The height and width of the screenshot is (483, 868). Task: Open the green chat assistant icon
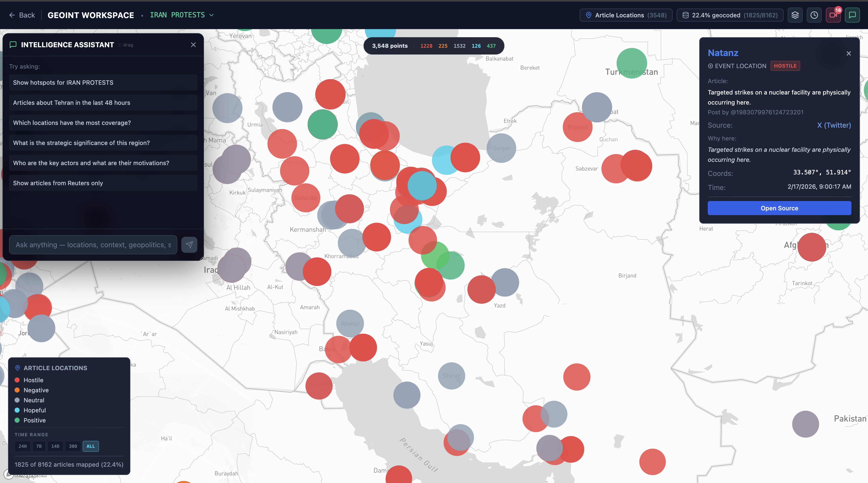tap(852, 15)
